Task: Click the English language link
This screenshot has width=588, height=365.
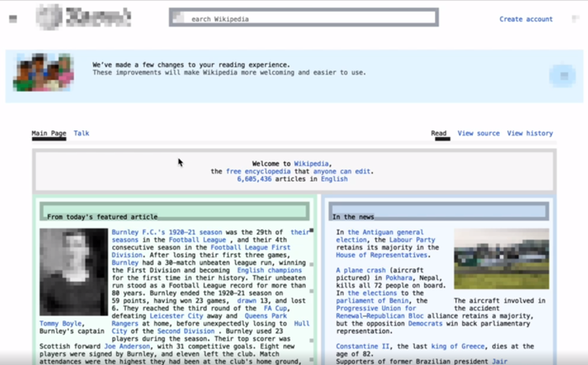Action: (x=334, y=179)
